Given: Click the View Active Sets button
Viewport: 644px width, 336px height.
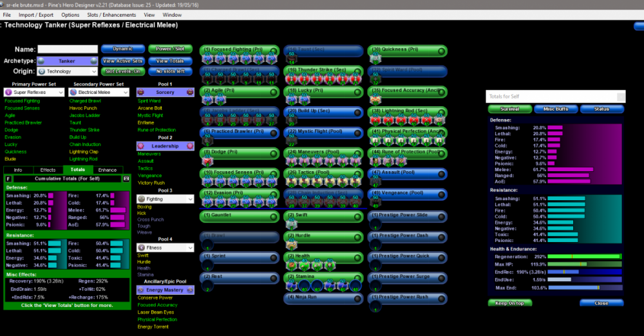Looking at the screenshot, I should pos(122,61).
